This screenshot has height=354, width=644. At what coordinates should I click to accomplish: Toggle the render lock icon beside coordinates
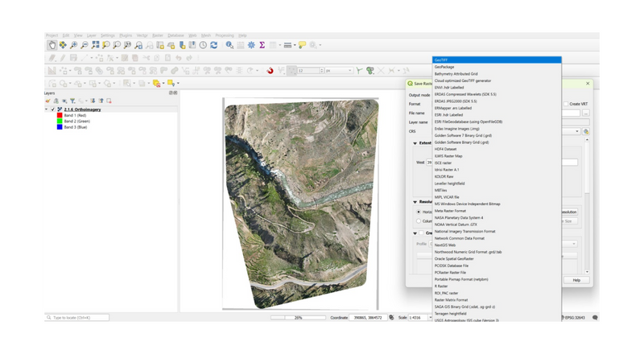(391, 318)
